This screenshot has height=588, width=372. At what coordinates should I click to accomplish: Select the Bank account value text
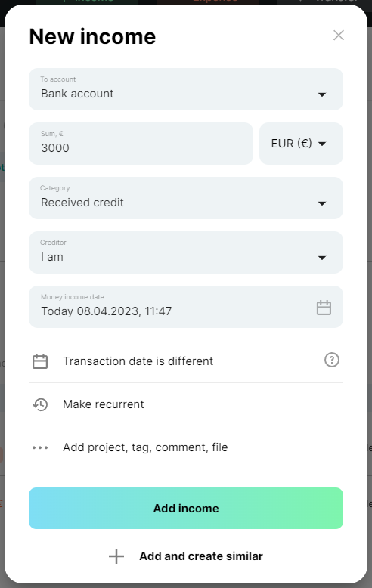(x=77, y=94)
